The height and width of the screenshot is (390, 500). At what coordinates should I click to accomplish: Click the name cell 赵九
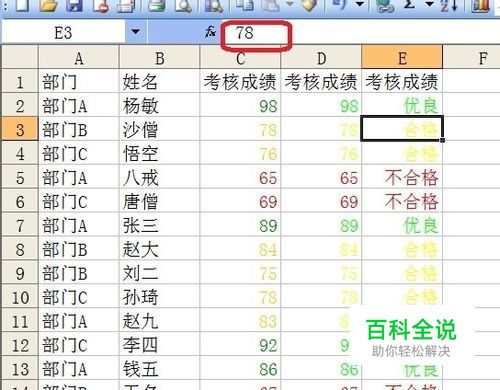point(160,321)
